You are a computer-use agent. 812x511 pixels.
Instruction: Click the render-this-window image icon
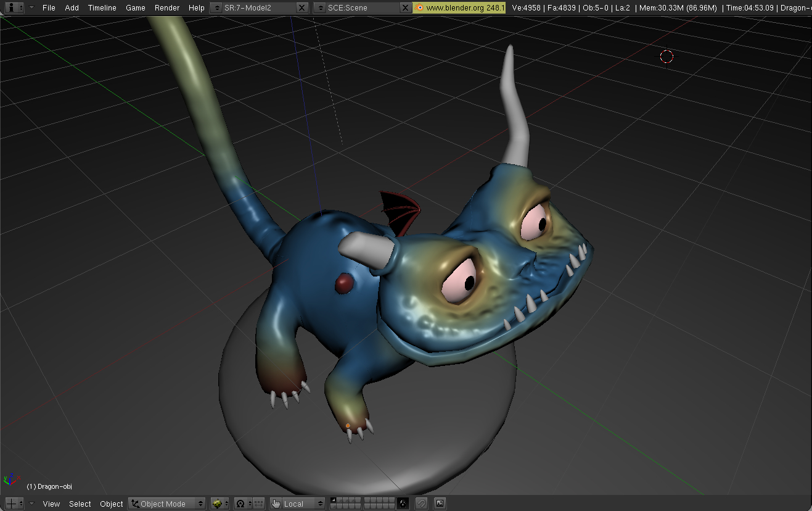click(x=440, y=504)
